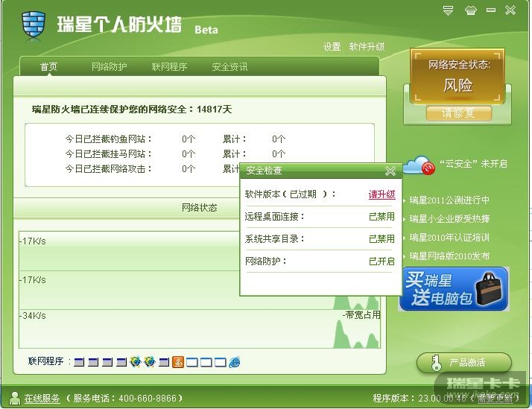
Task: Click the key icon for product activation
Action: click(436, 364)
